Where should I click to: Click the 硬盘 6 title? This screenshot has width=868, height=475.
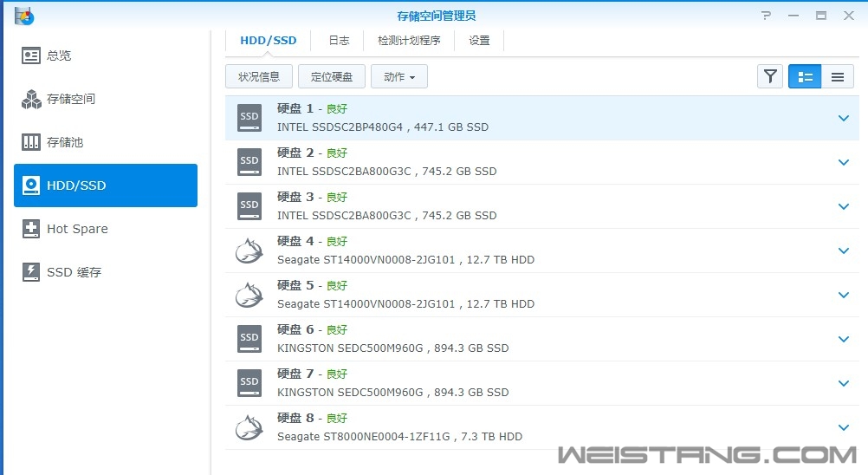point(295,329)
